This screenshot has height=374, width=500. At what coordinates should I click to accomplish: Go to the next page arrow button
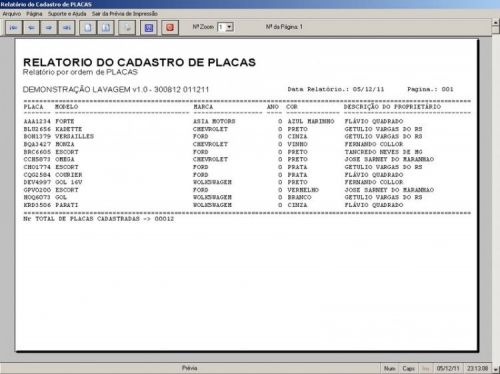[49, 27]
